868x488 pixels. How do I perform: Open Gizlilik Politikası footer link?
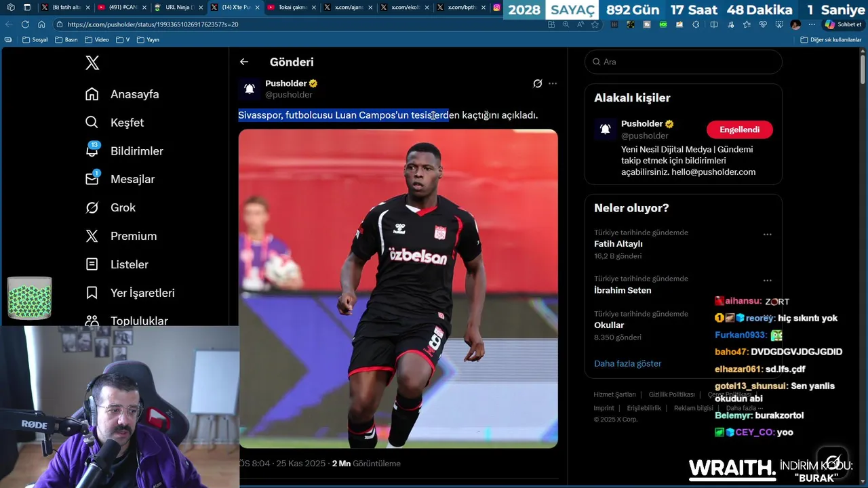click(671, 394)
